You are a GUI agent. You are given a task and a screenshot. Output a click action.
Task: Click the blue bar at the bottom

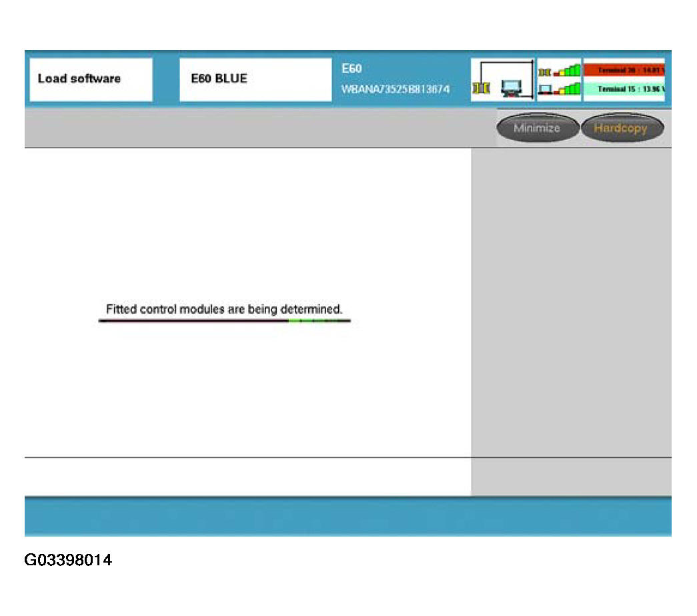[x=347, y=516]
